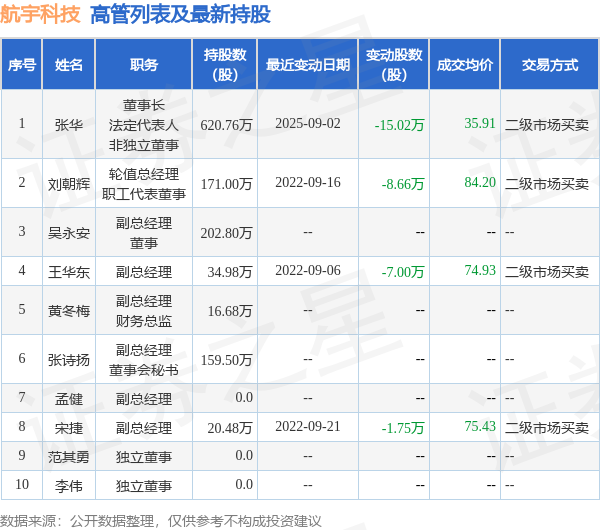Click shareholding value 34.98万

click(x=230, y=272)
